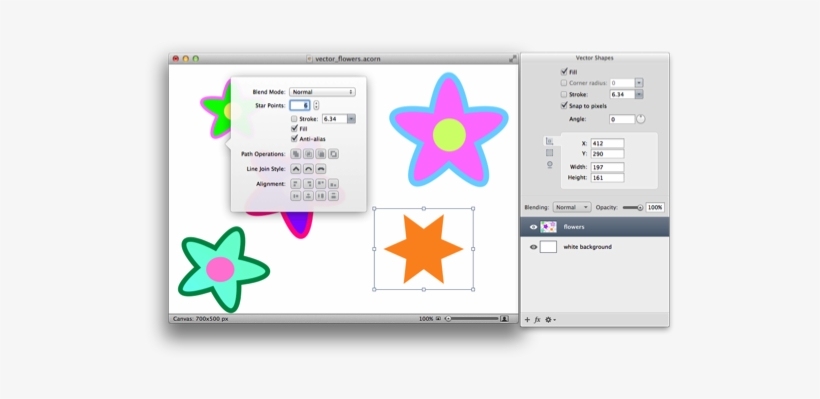The height and width of the screenshot is (399, 820).
Task: Disable the Anti-alias checkbox
Action: [x=294, y=139]
